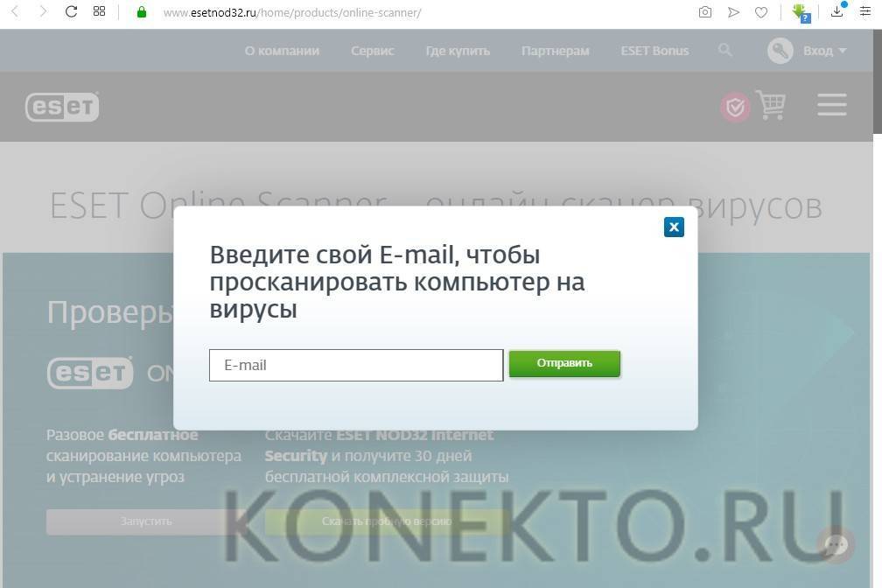Go back using the browser back arrow

[x=15, y=12]
